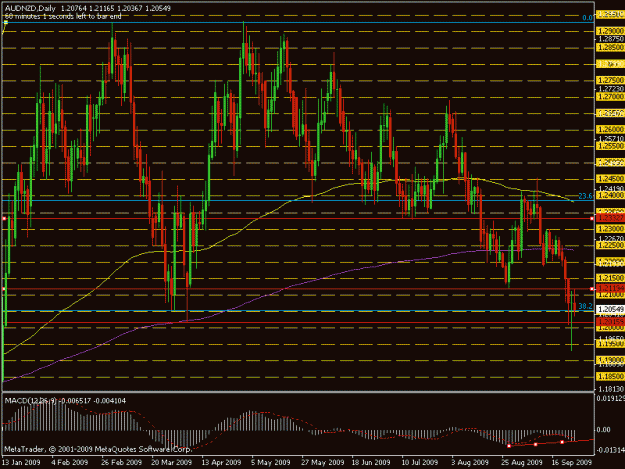Screen dimensions: 625x469
Task: Click the middle MACD trendline anchor point
Action: (x=535, y=444)
